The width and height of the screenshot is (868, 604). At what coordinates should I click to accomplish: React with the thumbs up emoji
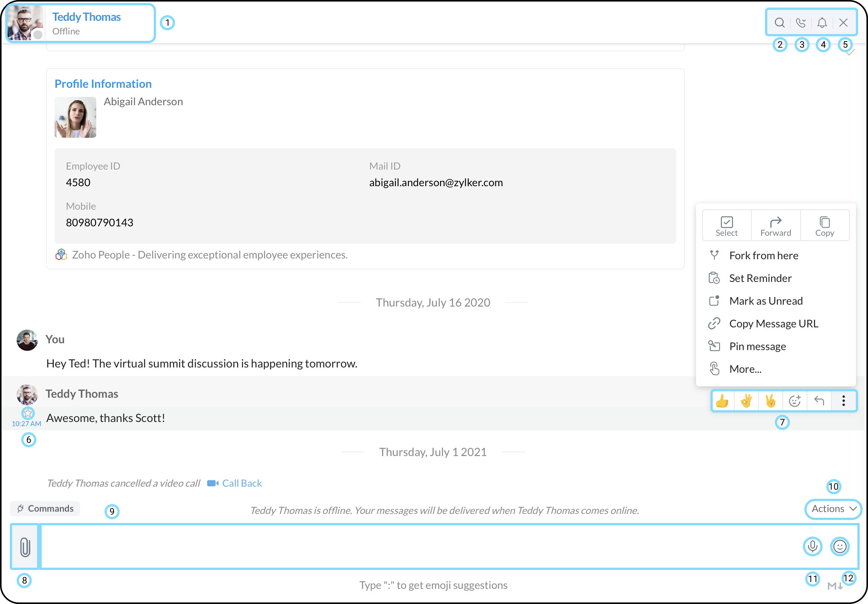(x=723, y=401)
